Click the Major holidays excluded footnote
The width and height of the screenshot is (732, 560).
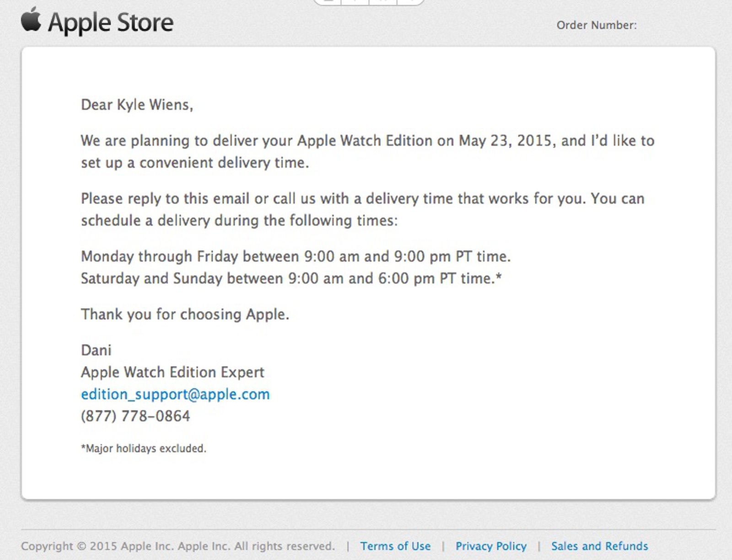(144, 448)
